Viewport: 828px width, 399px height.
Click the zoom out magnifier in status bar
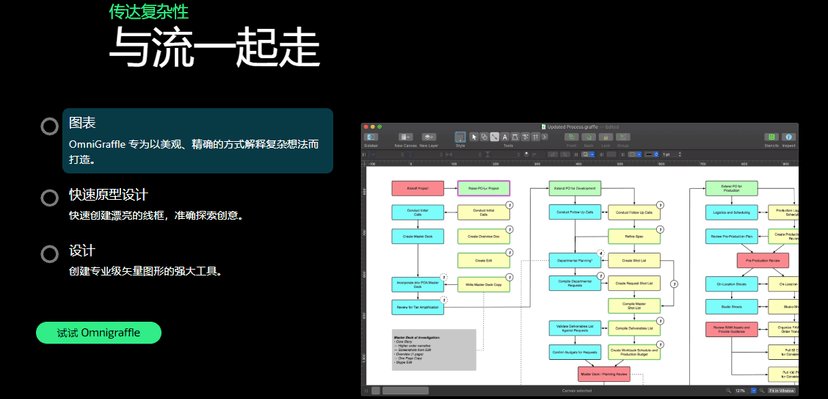tap(729, 391)
